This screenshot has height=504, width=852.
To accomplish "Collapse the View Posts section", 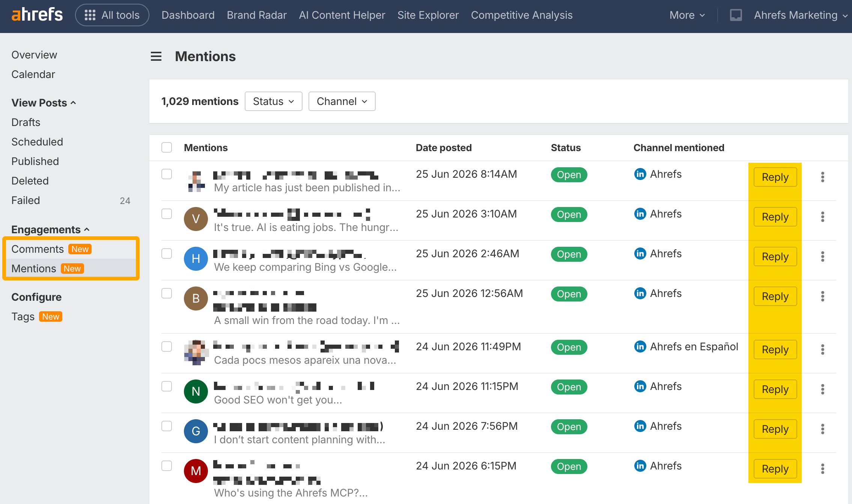I will click(44, 103).
